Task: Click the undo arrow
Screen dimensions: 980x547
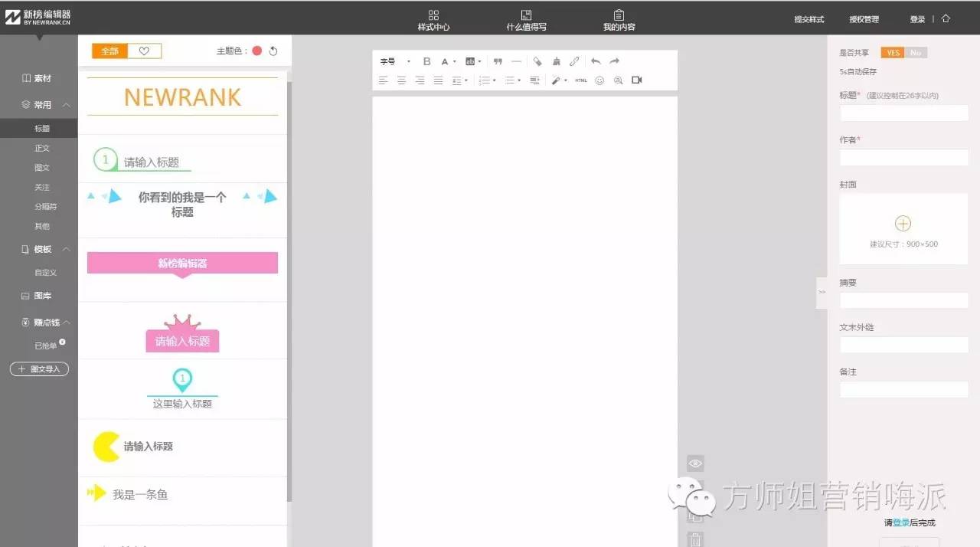Action: (x=596, y=61)
